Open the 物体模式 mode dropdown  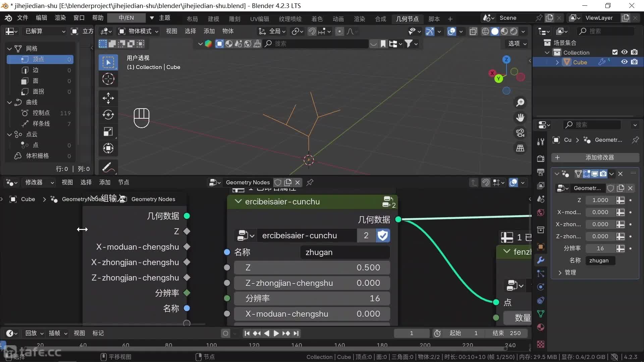point(139,31)
